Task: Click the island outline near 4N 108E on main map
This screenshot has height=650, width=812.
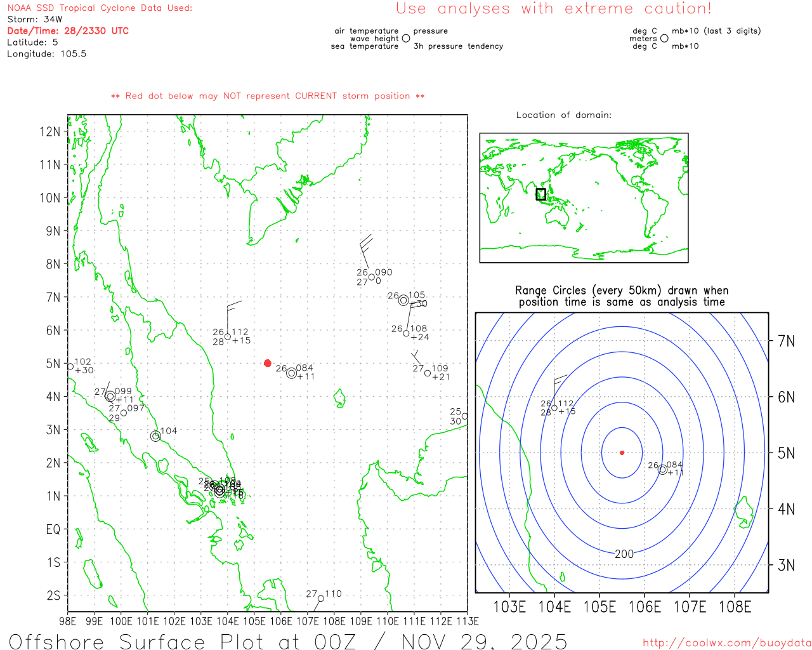Action: (340, 398)
